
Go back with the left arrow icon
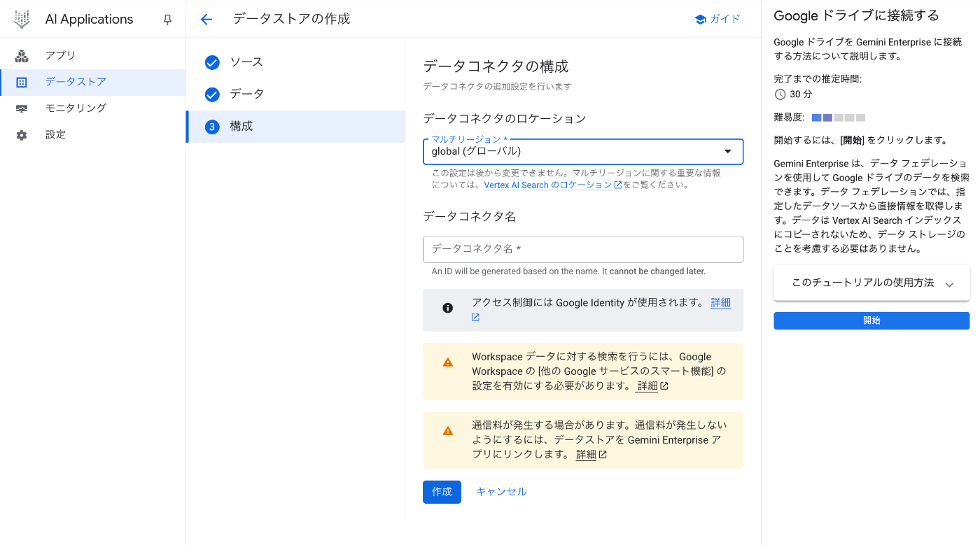(x=206, y=20)
